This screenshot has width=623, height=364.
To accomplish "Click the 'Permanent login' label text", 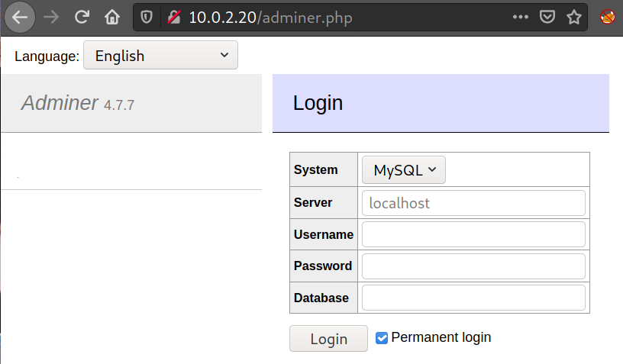I will tap(441, 337).
